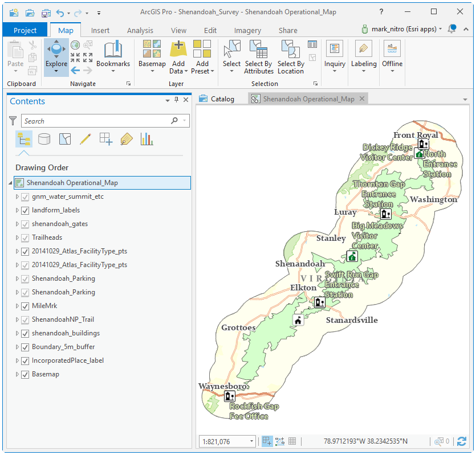Open the Labeling options
Screen dimensions: 476x455
[x=364, y=56]
